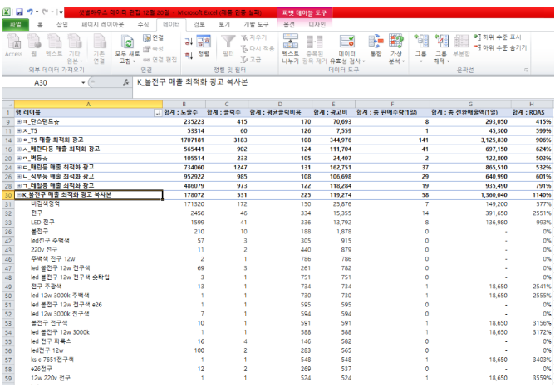Toggle the 필터 funnel filter
This screenshot has height=392, width=555.
coord(228,46)
